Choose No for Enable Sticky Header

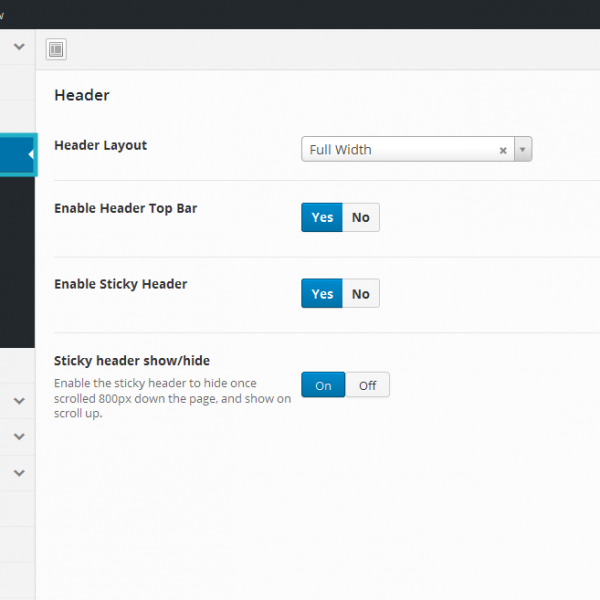pos(360,293)
